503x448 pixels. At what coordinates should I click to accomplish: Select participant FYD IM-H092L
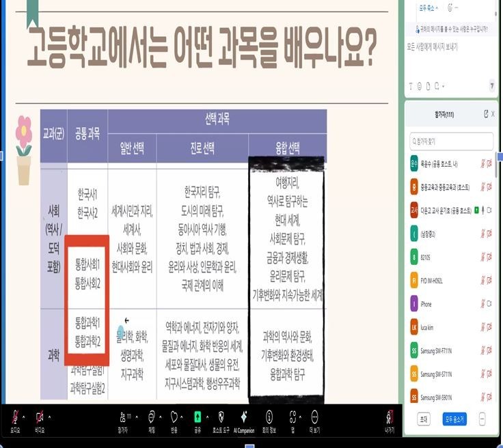[x=451, y=281]
